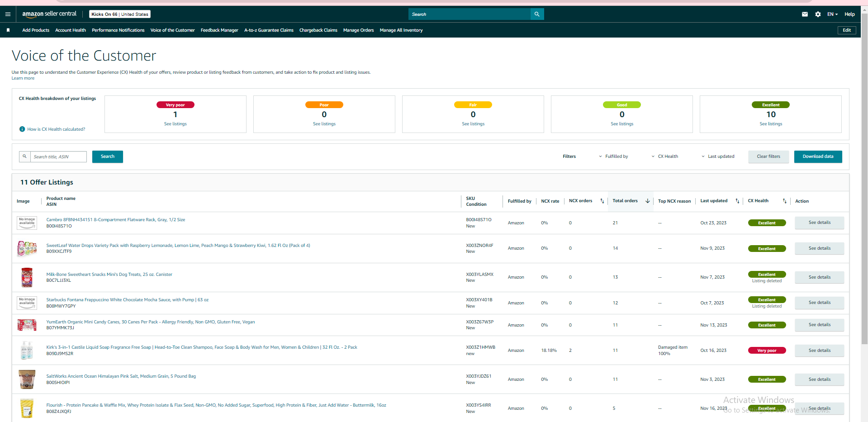Open SaltWorks Himalayan Pink Salt product link
Screen dimensions: 868x422
121,376
